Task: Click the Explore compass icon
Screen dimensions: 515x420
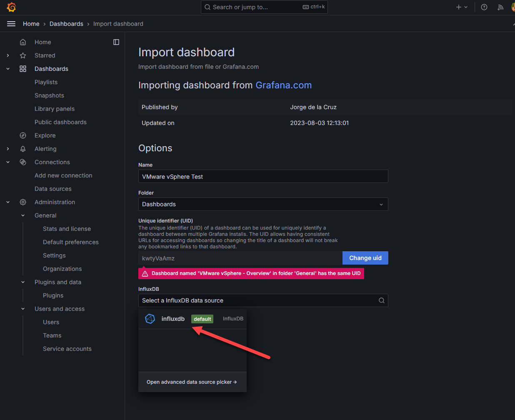Action: tap(23, 135)
